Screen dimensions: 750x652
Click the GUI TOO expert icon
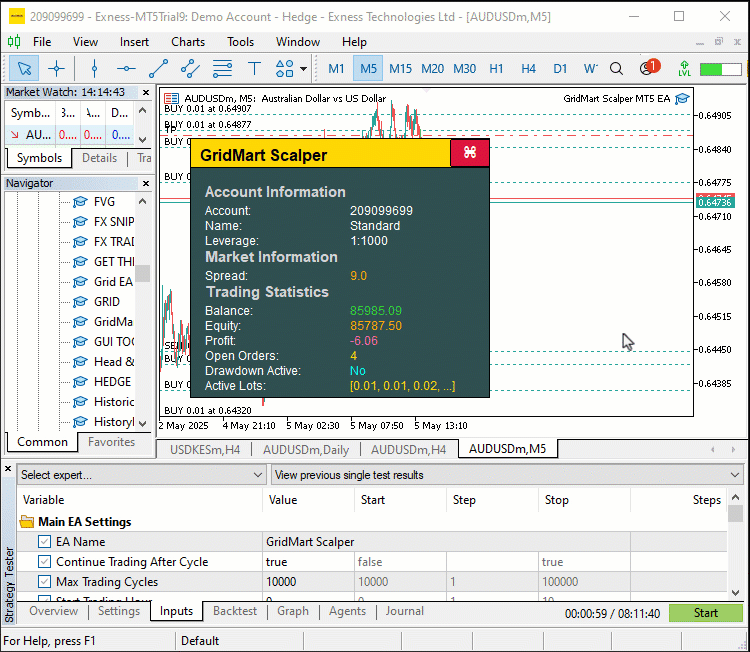click(80, 342)
